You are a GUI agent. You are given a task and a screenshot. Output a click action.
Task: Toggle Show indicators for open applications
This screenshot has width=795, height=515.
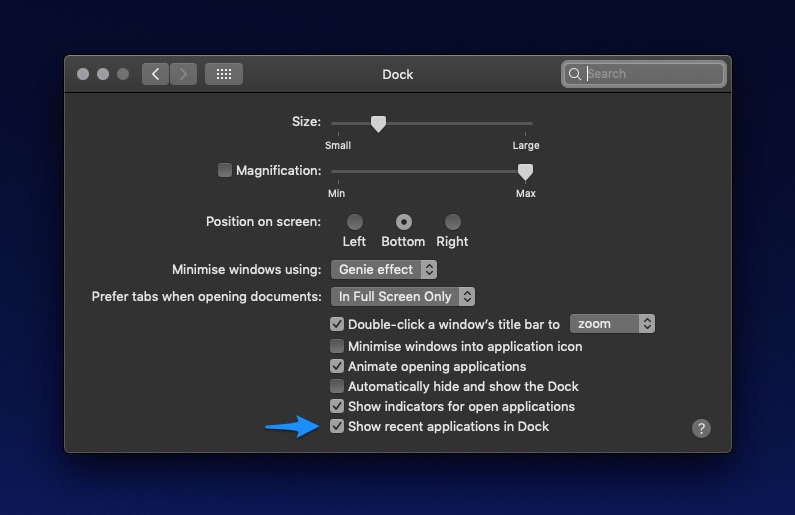[337, 406]
